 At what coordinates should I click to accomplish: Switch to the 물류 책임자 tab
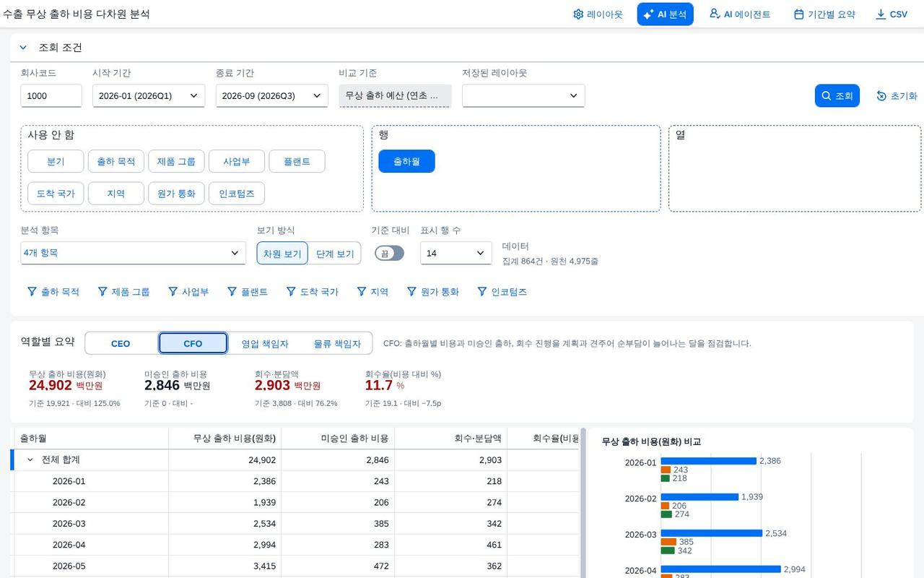(x=337, y=343)
